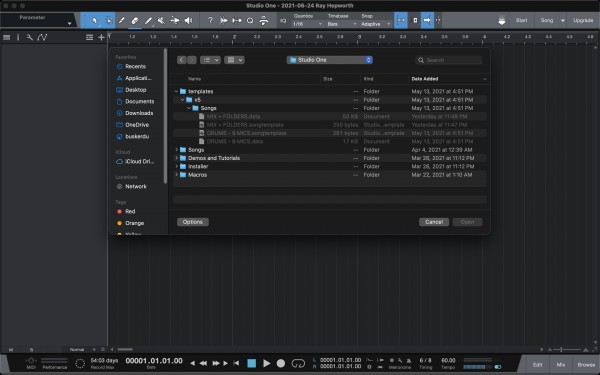600x375 pixels.
Task: Open the grouping options dropdown
Action: point(234,60)
